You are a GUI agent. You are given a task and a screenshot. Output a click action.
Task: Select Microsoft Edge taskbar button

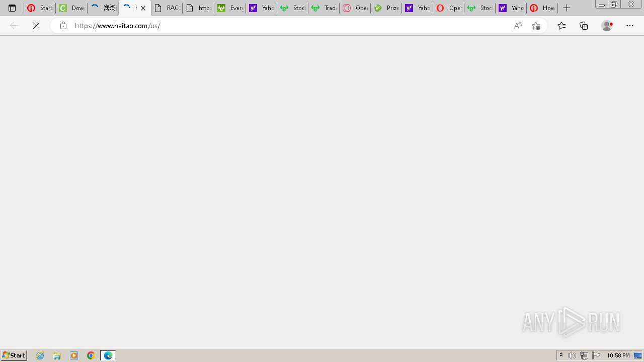pyautogui.click(x=108, y=355)
